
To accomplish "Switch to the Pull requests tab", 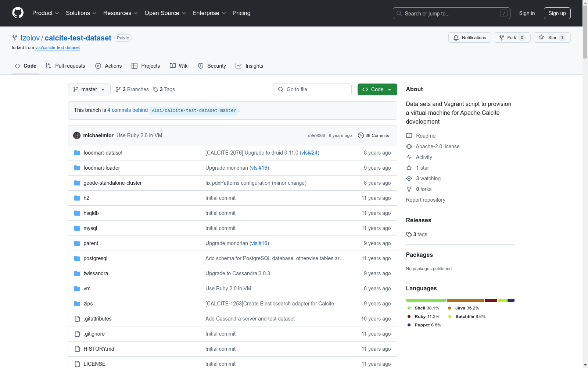I will coord(65,66).
